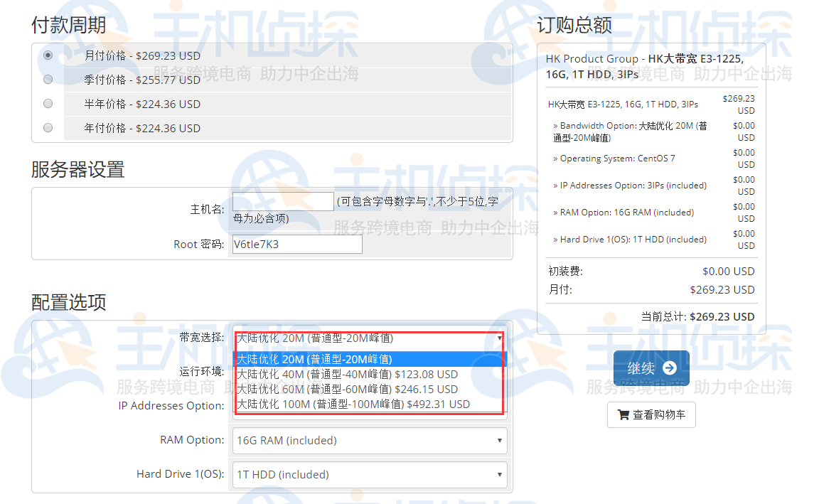Click the 订购总额 heading
819x504 pixels.
click(574, 25)
